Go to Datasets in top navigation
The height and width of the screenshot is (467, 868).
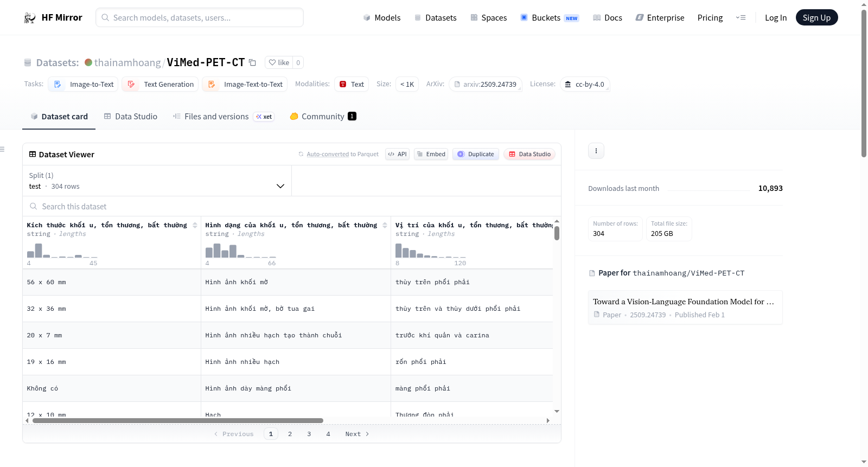pos(435,18)
